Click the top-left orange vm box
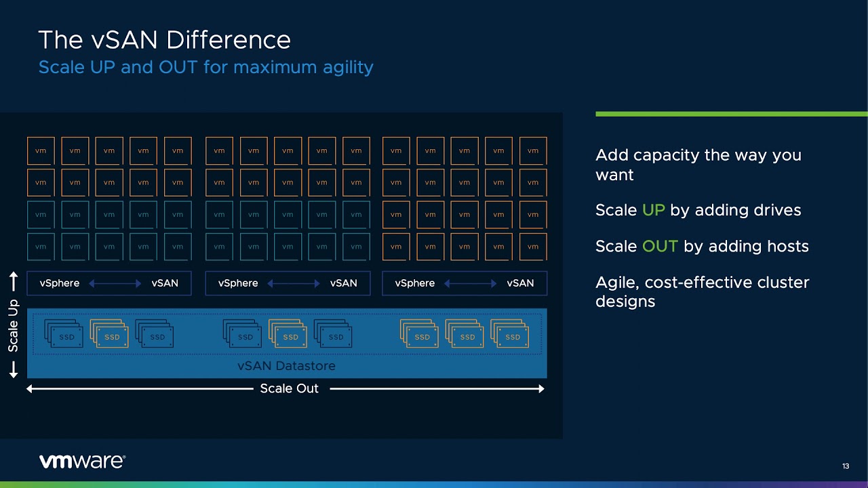Image resolution: width=868 pixels, height=488 pixels. [x=41, y=150]
